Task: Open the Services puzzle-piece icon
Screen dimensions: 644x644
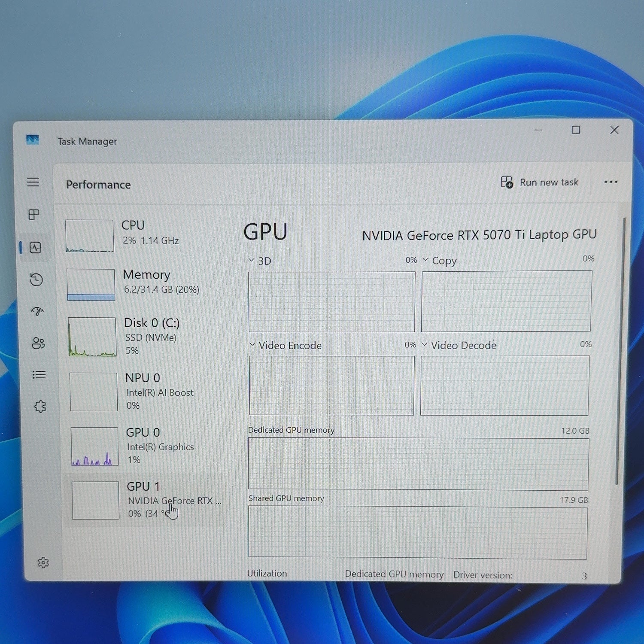Action: pyautogui.click(x=40, y=406)
